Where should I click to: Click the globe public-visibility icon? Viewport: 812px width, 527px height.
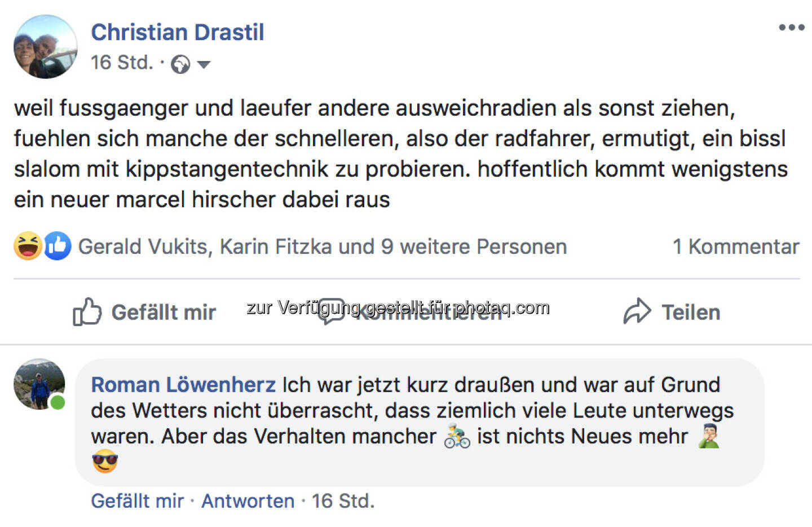180,64
